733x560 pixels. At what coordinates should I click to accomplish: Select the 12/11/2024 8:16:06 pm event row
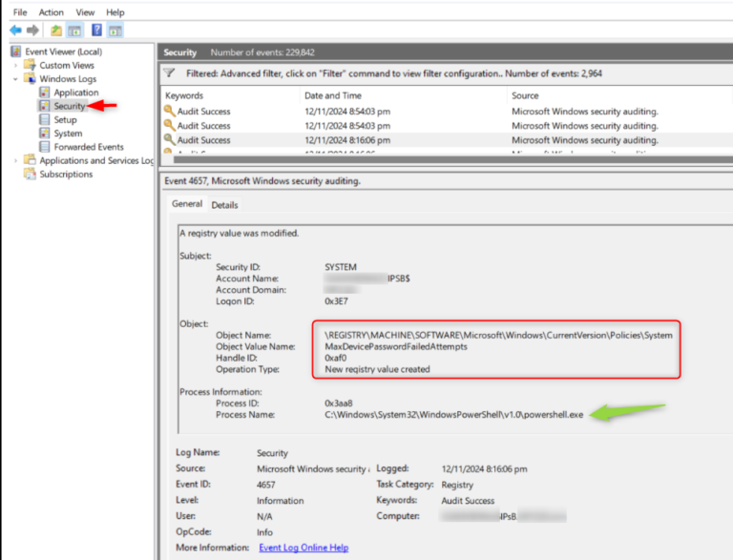pos(447,140)
